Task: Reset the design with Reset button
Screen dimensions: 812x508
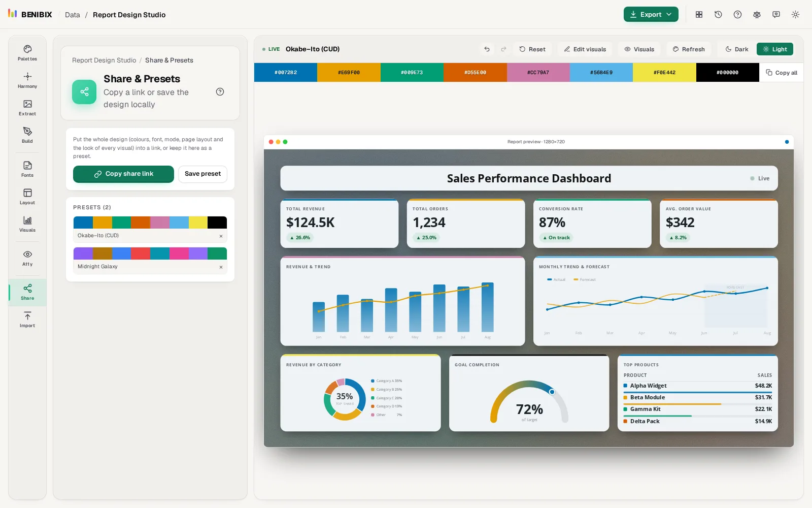Action: [x=532, y=49]
